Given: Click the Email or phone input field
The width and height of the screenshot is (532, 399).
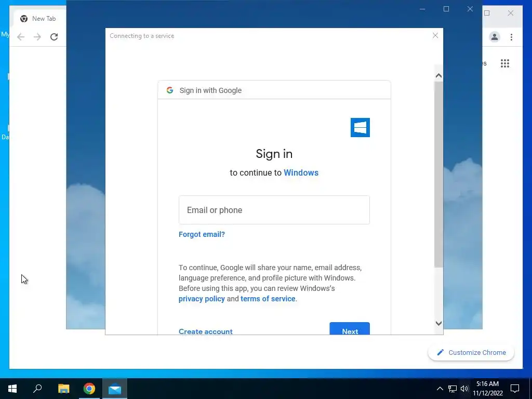Looking at the screenshot, I should coord(274,210).
